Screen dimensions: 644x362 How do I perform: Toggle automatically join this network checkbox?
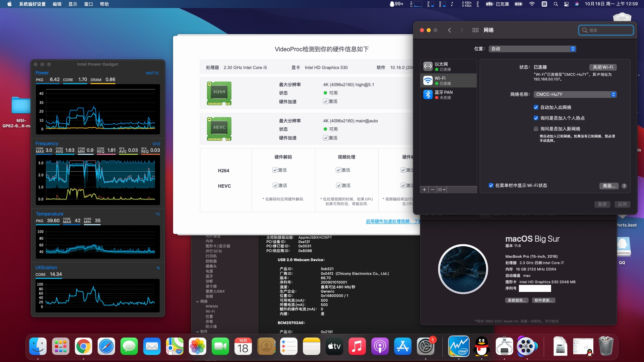coord(536,107)
